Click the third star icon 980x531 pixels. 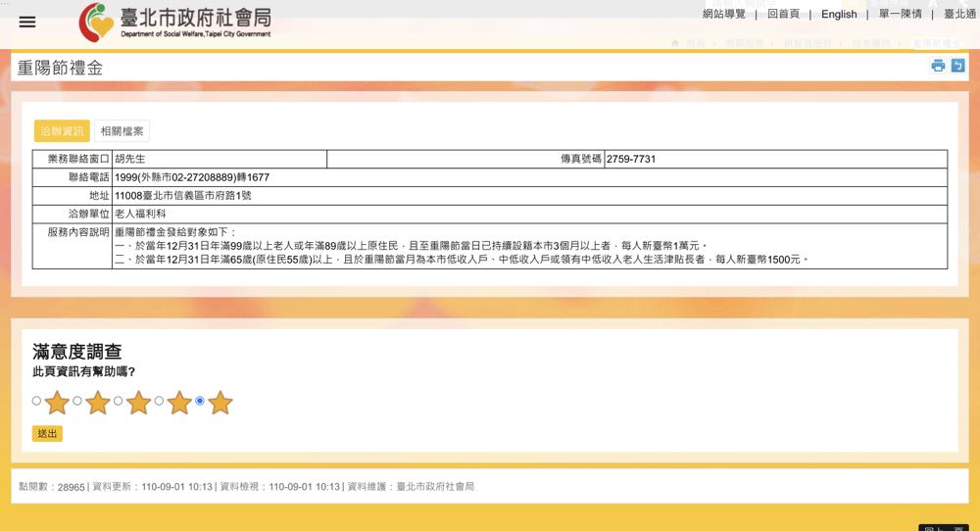click(x=138, y=403)
